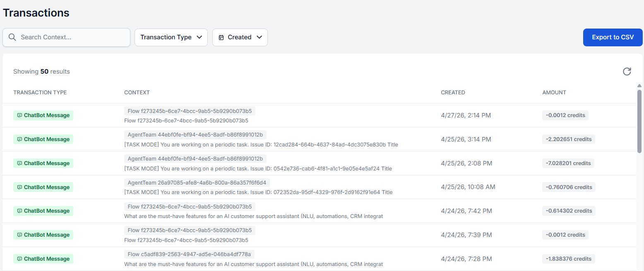Click task text with Issue ID 12cad284
The image size is (644, 271).
[x=261, y=145]
